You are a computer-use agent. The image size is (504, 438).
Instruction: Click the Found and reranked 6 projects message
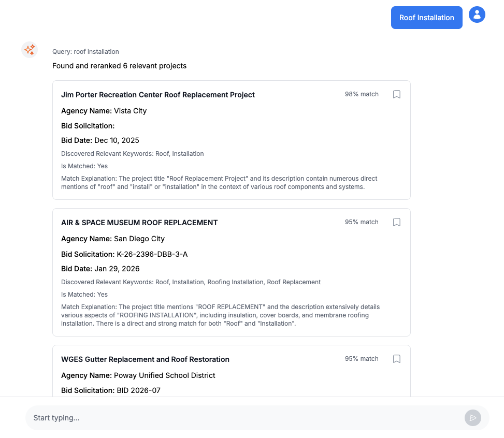[x=119, y=66]
